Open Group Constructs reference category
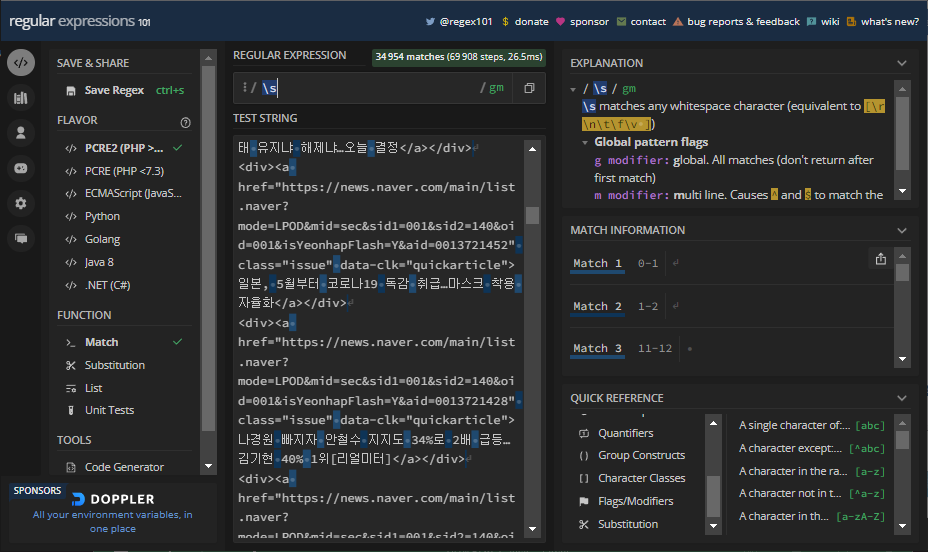The width and height of the screenshot is (928, 552). (641, 456)
